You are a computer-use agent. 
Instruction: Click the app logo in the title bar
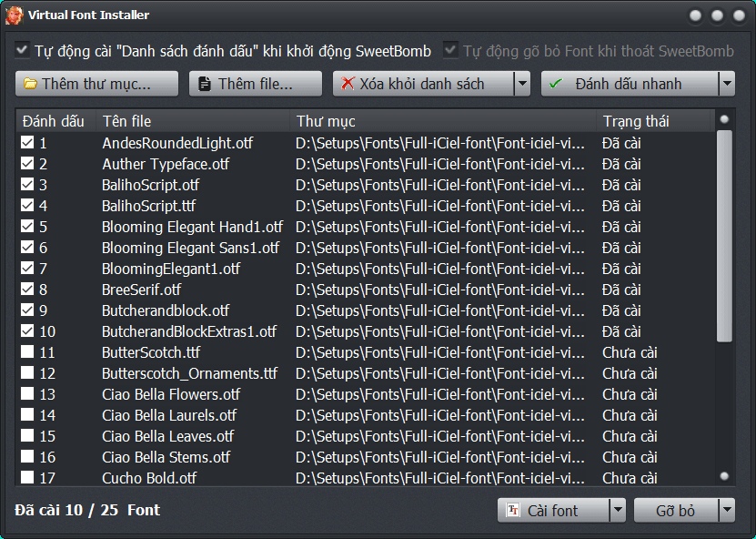click(15, 15)
